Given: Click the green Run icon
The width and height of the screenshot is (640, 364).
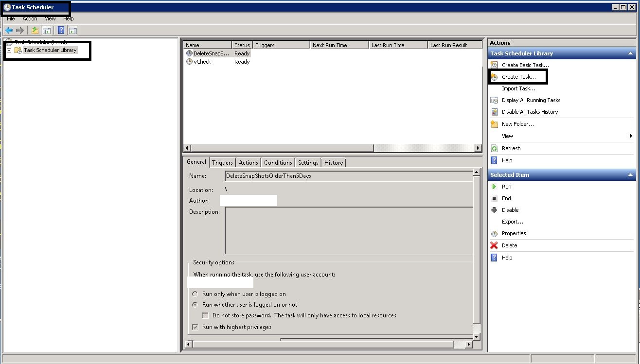Looking at the screenshot, I should coord(494,187).
